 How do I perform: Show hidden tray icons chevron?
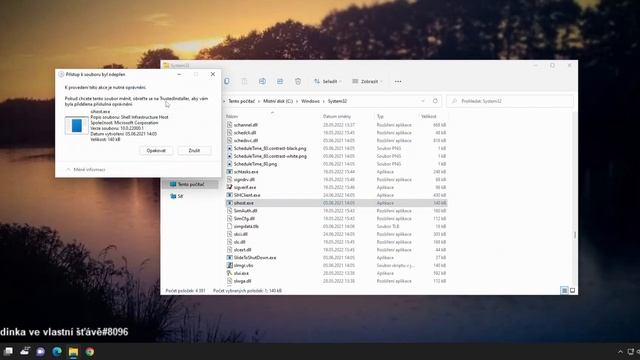[620, 351]
